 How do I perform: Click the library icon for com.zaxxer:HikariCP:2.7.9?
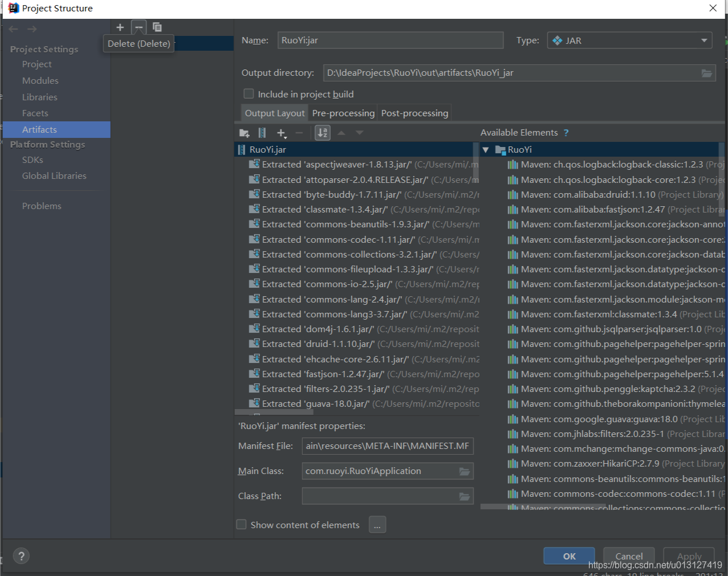pos(513,464)
